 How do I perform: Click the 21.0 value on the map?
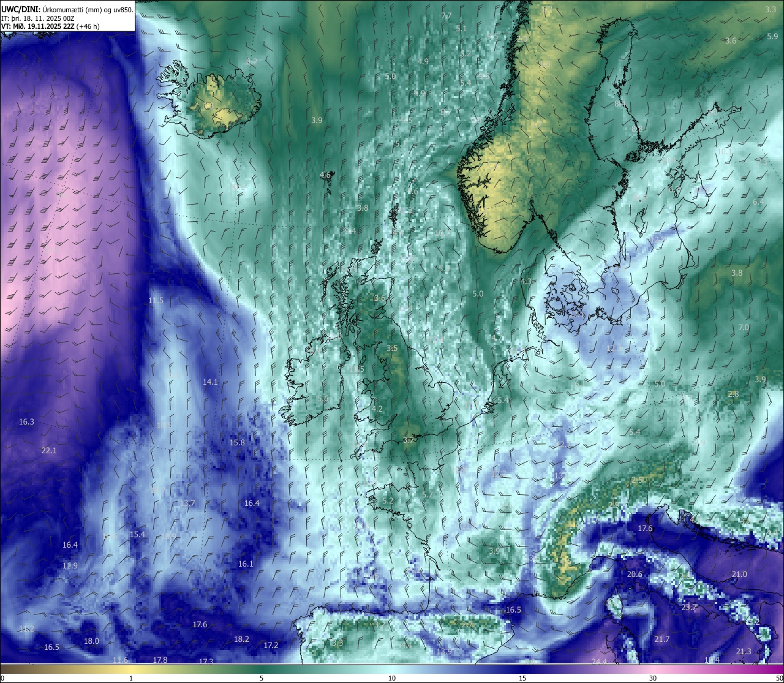(739, 574)
